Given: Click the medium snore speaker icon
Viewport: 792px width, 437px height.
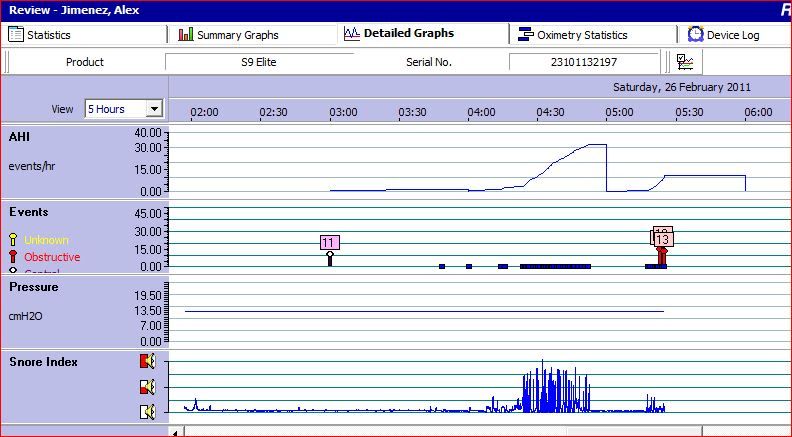Looking at the screenshot, I should pos(147,387).
